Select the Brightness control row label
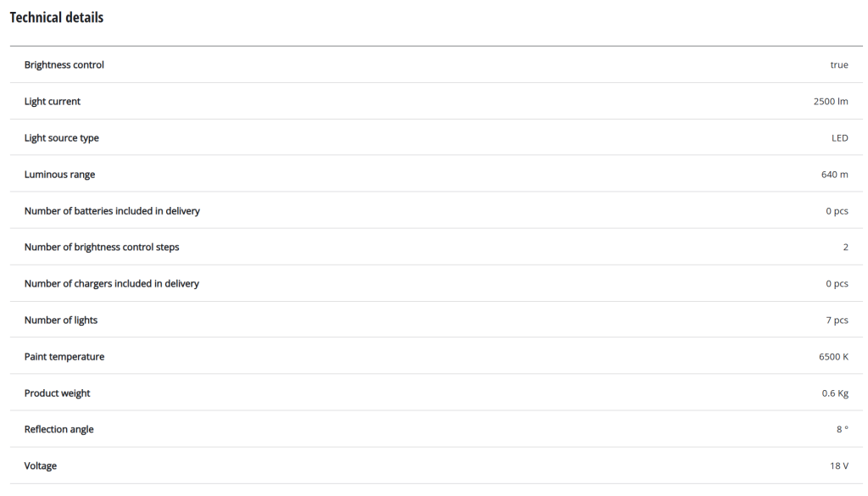 tap(64, 65)
